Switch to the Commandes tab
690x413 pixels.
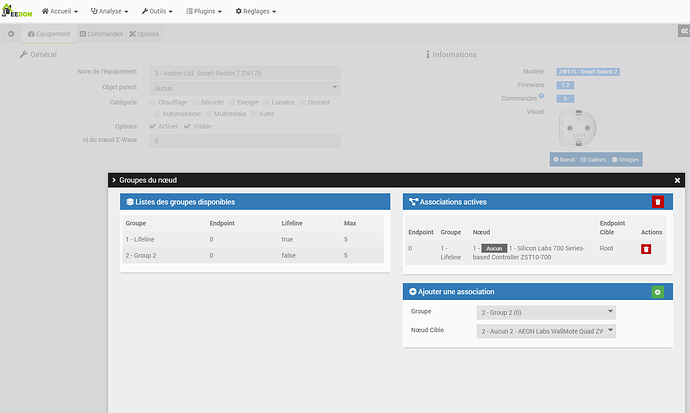102,34
